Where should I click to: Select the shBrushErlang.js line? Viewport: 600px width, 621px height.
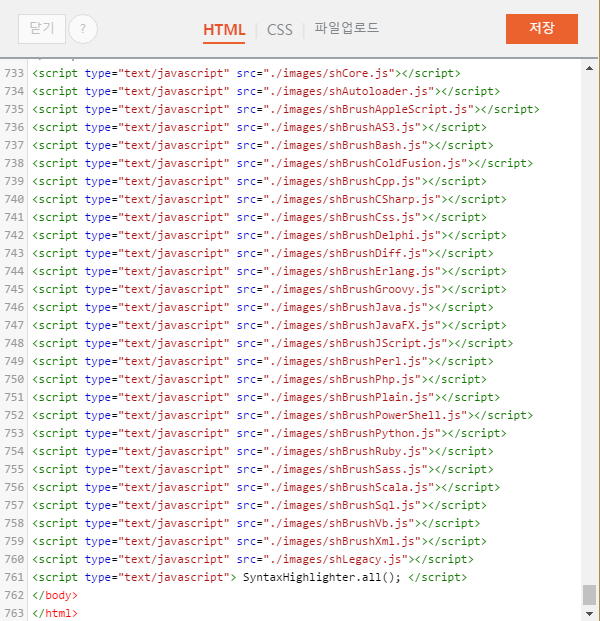[x=269, y=272]
